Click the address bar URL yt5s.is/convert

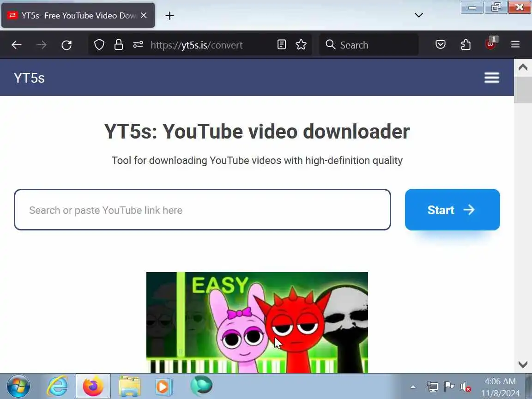[196, 45]
